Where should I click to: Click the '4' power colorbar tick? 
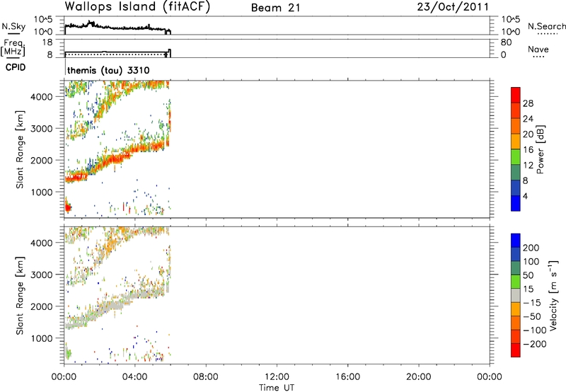525,196
